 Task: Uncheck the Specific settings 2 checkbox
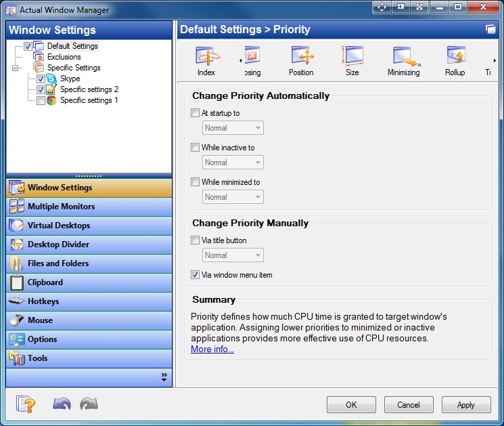coord(41,90)
